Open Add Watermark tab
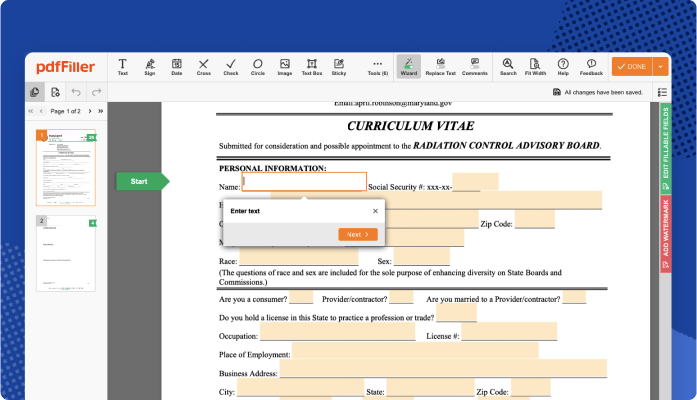 (665, 234)
